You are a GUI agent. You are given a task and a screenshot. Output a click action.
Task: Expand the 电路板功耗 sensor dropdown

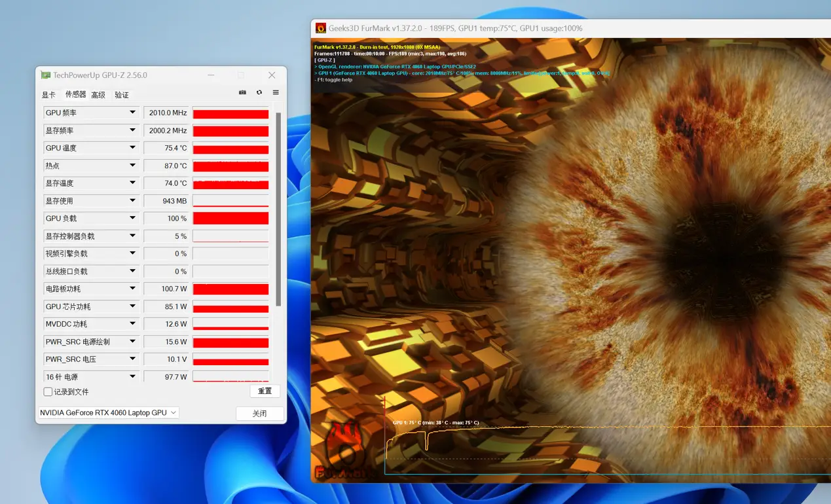tap(132, 289)
